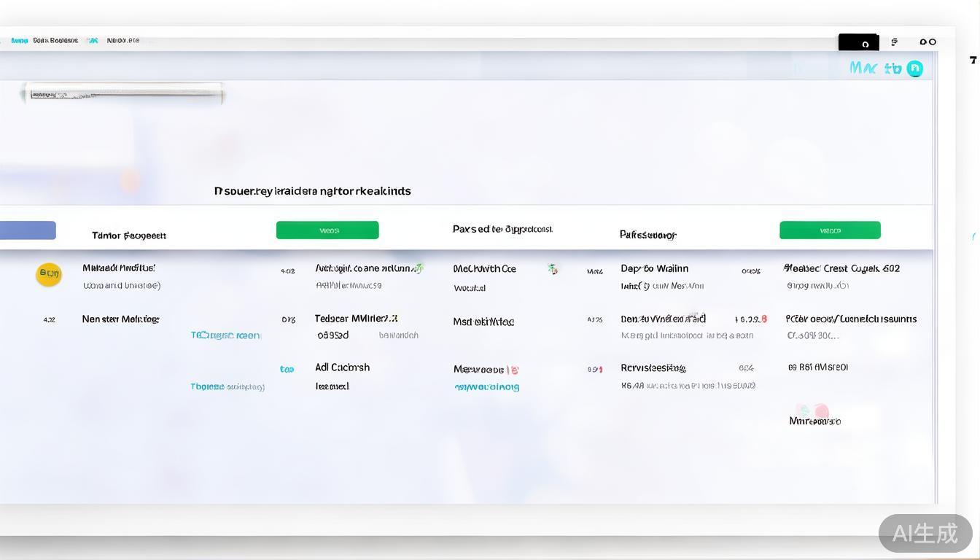Open the 'Data' tab in top bar

(55, 41)
